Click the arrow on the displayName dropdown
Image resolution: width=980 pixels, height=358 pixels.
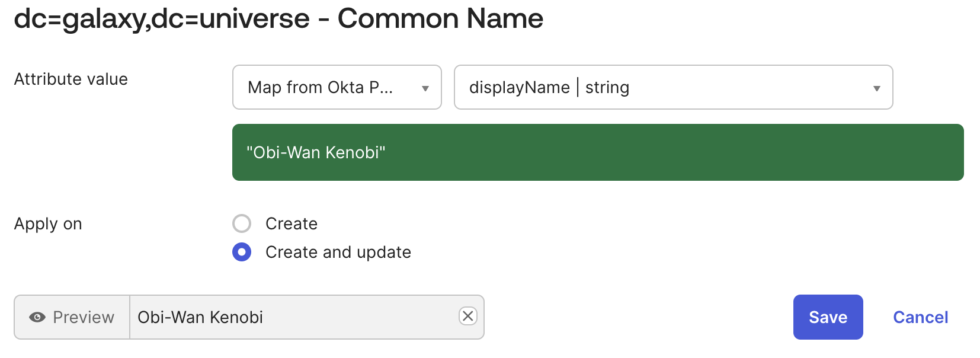click(876, 88)
